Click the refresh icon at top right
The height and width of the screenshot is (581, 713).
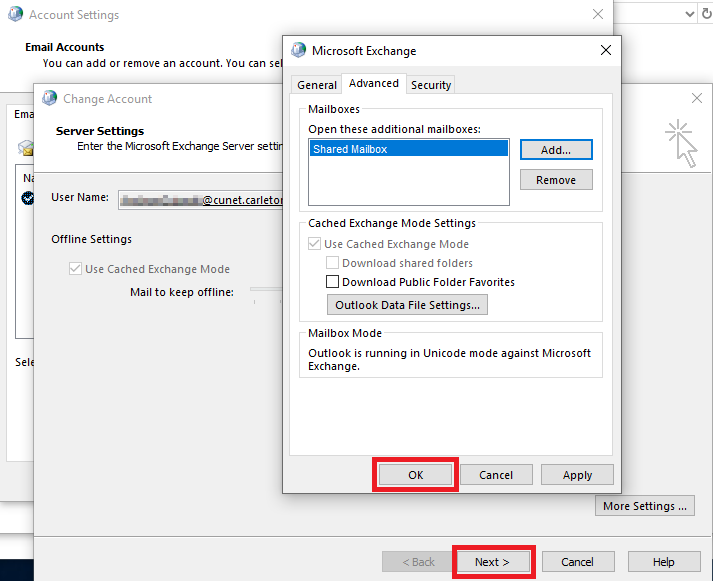tap(707, 14)
